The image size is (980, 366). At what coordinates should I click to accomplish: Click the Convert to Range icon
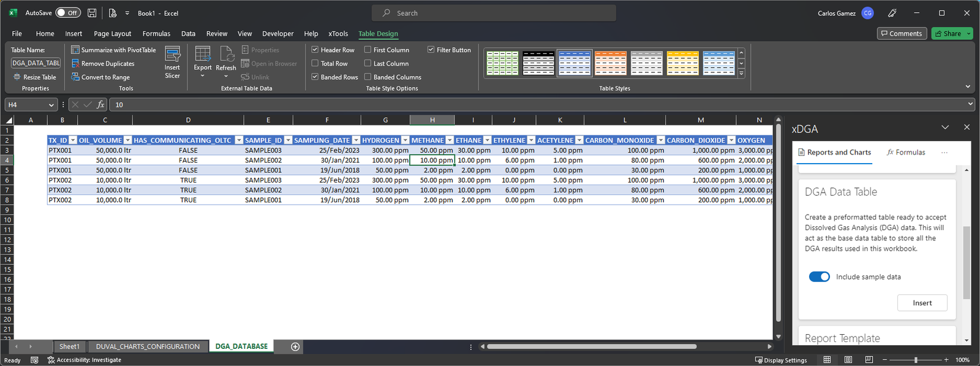click(x=75, y=77)
